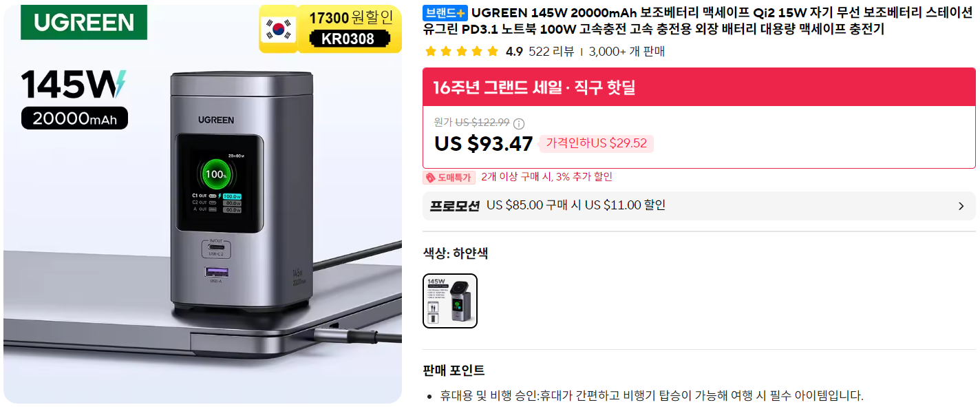Click the price info circle icon

click(519, 124)
